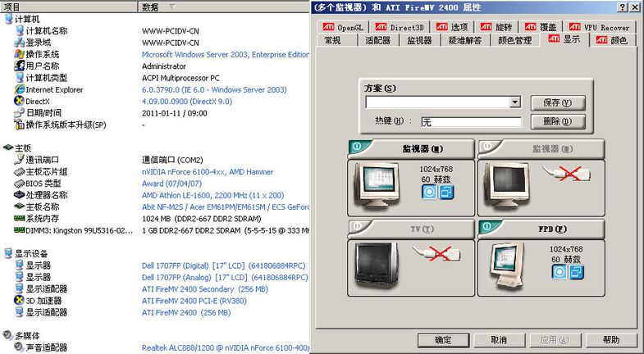Click the 3D 加速器 icon
Viewport: 644px width, 354px height.
coord(20,300)
